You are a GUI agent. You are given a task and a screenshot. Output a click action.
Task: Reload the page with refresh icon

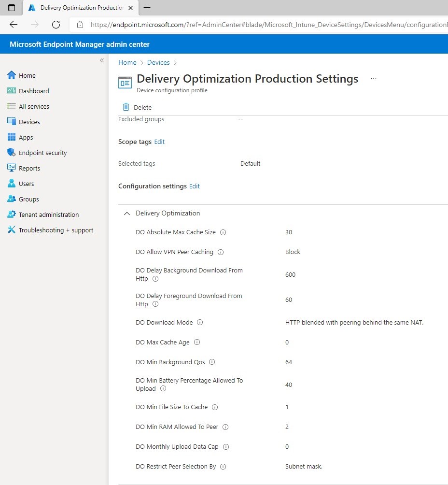(56, 25)
